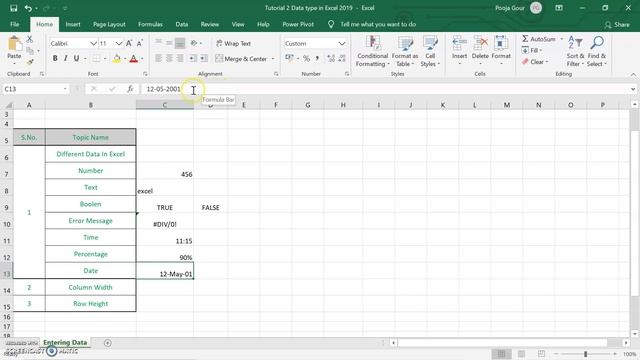
Task: Click the Undo arrow icon
Action: click(28, 8)
